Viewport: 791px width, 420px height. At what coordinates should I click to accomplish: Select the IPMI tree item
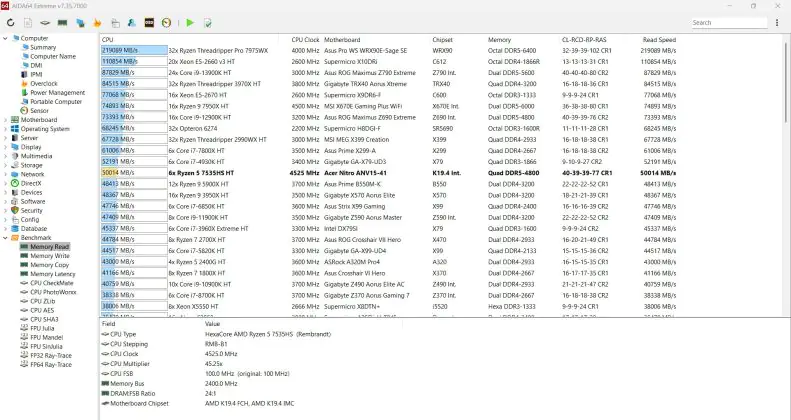pyautogui.click(x=36, y=75)
